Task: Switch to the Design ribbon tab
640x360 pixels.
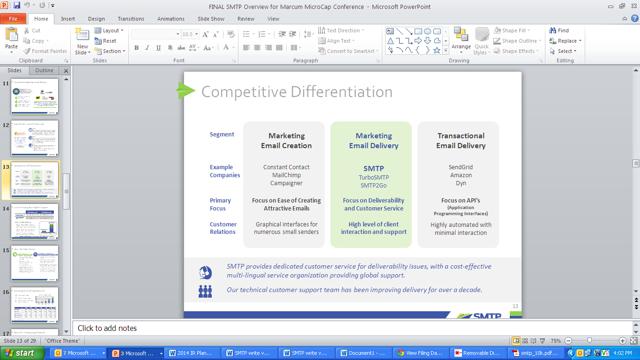Action: point(96,19)
